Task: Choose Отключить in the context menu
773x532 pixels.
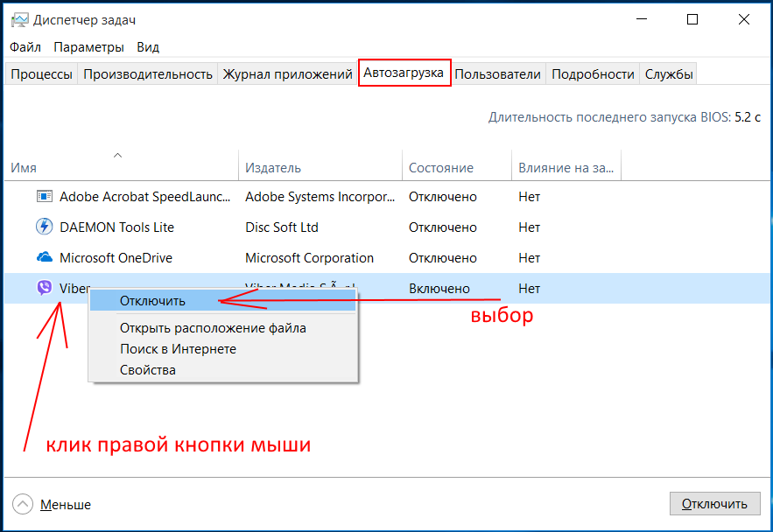Action: point(222,300)
